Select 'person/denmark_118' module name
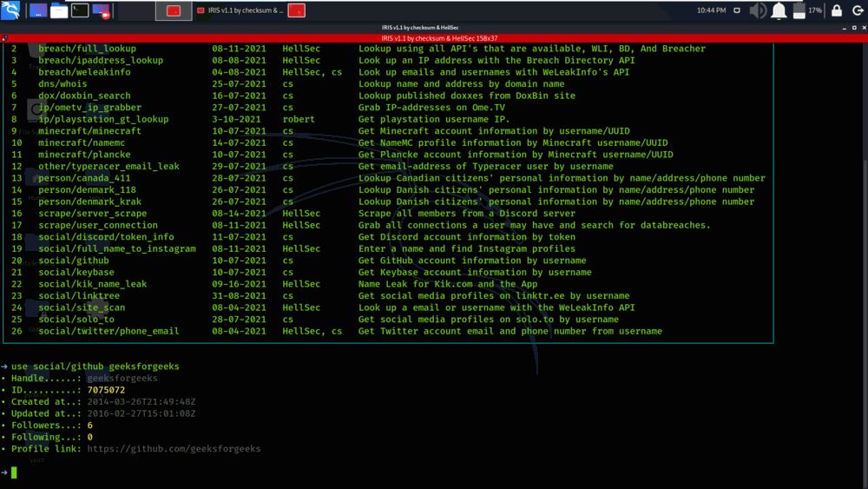 [87, 189]
